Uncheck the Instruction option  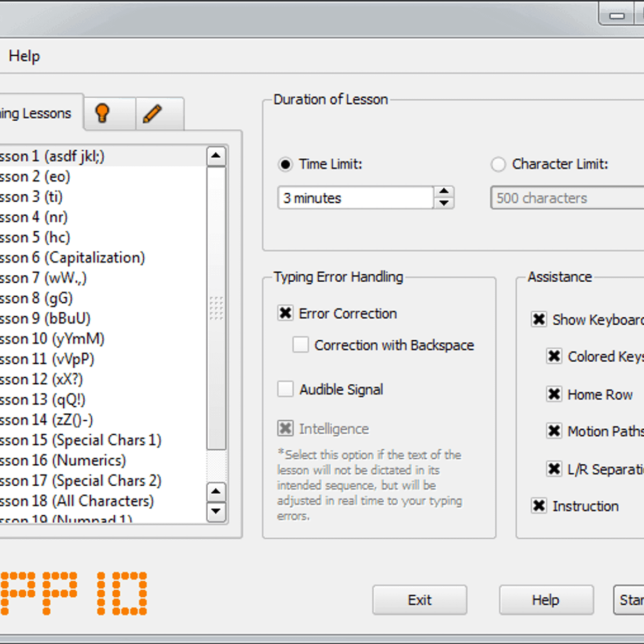[x=539, y=506]
